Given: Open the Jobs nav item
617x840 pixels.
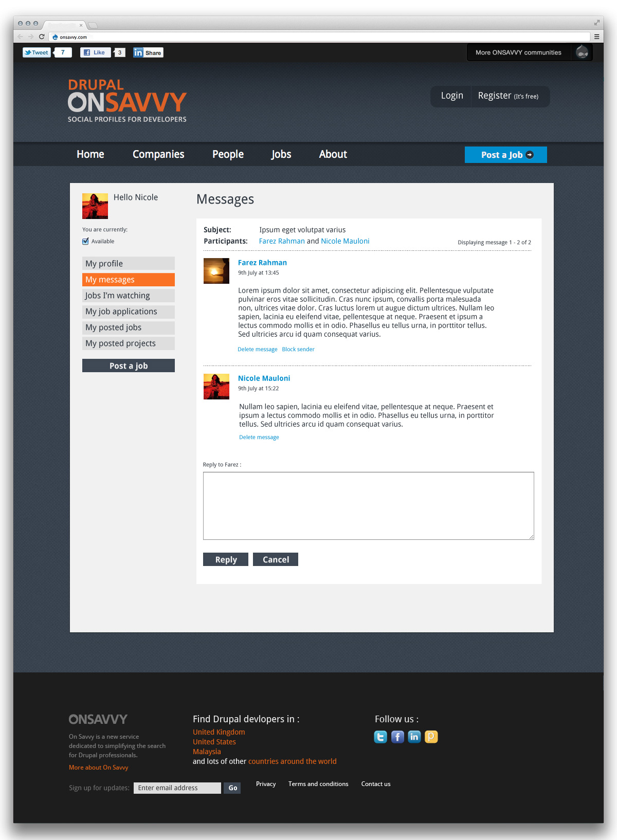Looking at the screenshot, I should tap(281, 154).
